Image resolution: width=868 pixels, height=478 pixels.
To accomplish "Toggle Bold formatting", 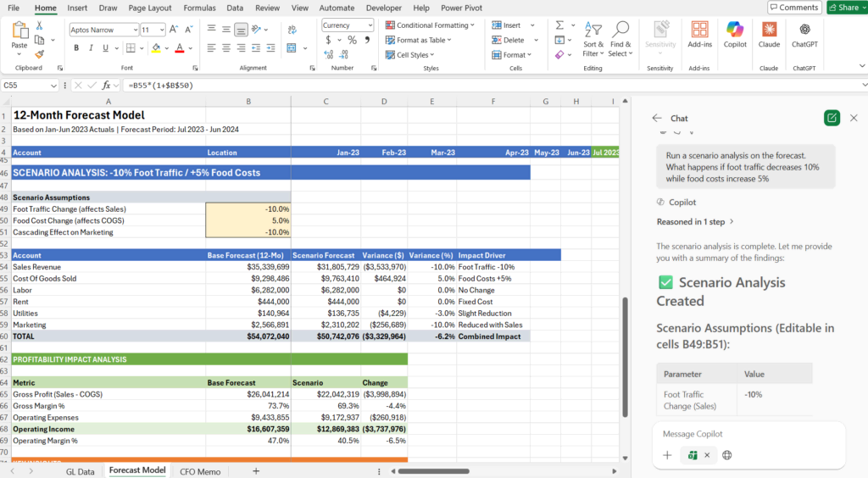I will [x=76, y=48].
